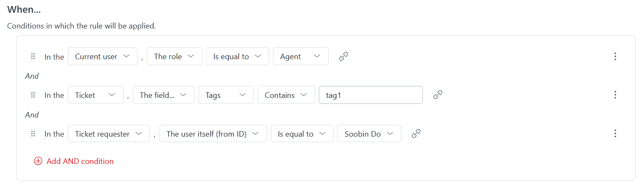Open three-dot menu for Ticket tags condition
The image size is (644, 186).
coord(615,95)
